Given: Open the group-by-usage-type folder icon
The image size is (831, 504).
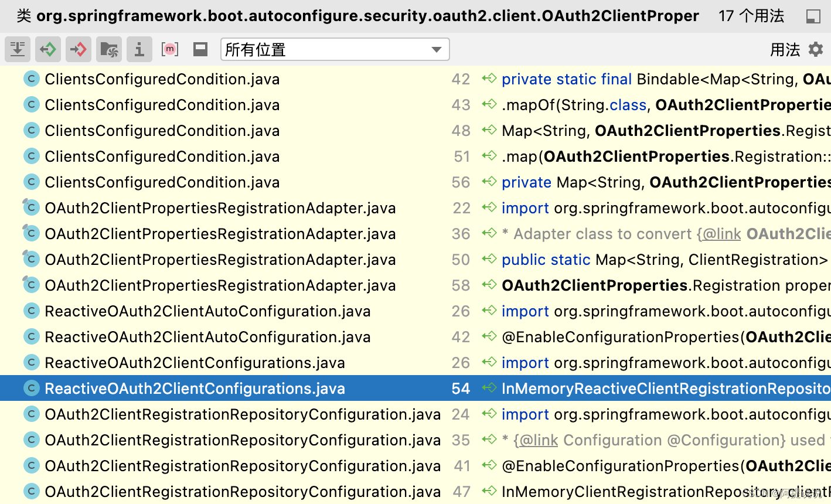Looking at the screenshot, I should 108,49.
